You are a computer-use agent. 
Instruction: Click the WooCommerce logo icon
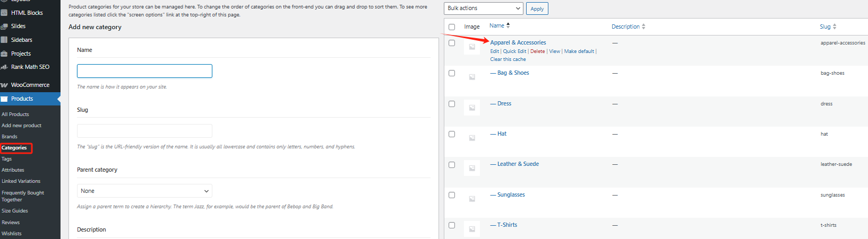coord(4,85)
